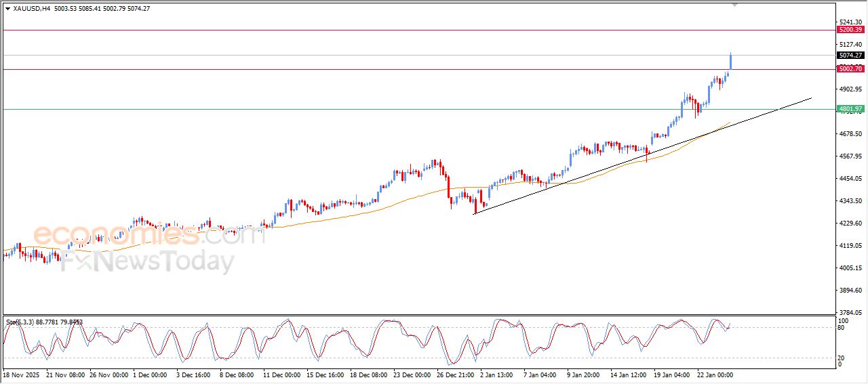Click the 80 level on stochastic scale
The width and height of the screenshot is (868, 384).
point(843,328)
